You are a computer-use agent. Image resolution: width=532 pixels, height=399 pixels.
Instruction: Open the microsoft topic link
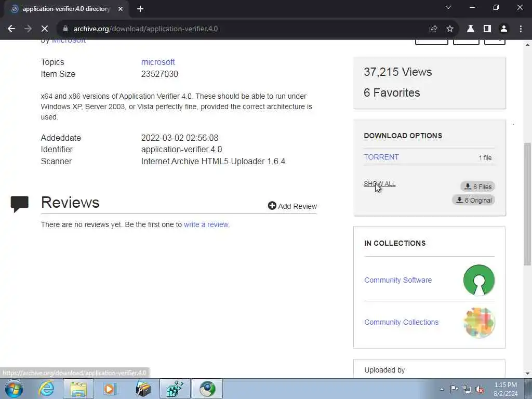[x=158, y=62]
